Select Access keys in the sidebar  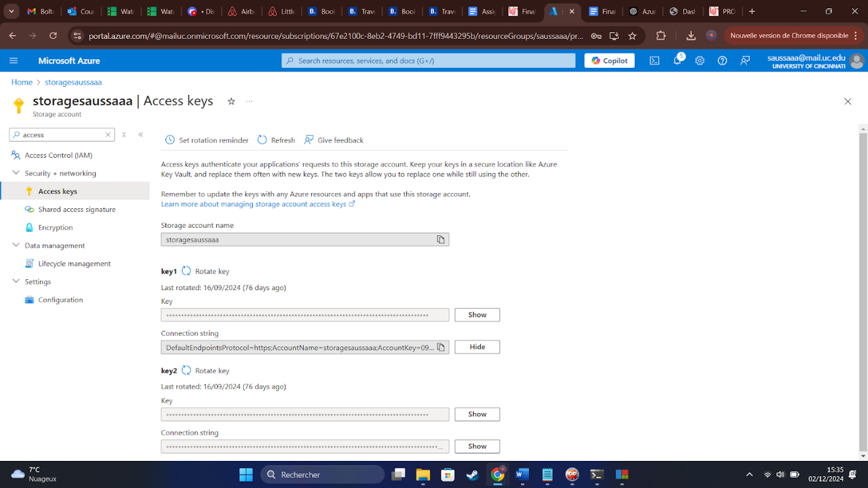75,191
